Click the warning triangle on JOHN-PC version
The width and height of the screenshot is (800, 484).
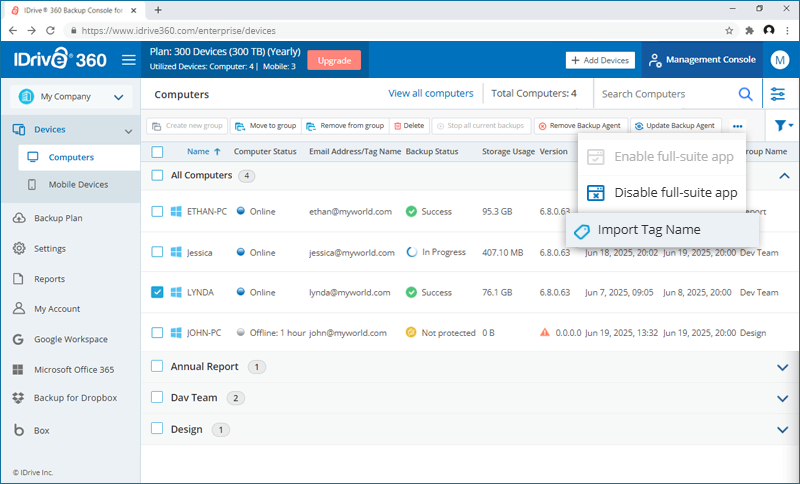point(545,333)
